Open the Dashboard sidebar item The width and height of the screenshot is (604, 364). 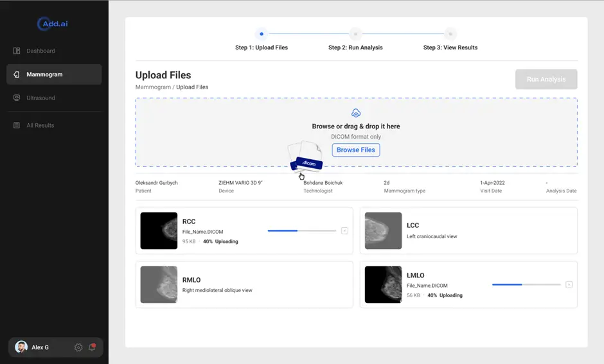40,51
